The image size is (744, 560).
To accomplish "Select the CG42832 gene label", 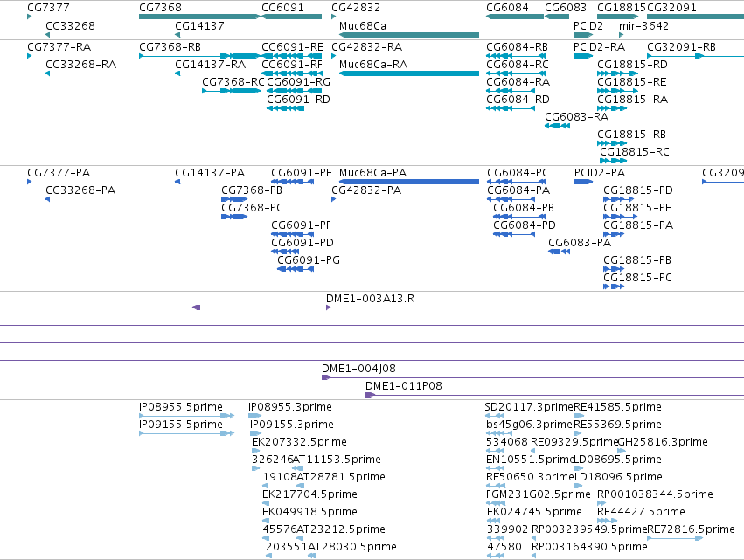I will click(356, 8).
